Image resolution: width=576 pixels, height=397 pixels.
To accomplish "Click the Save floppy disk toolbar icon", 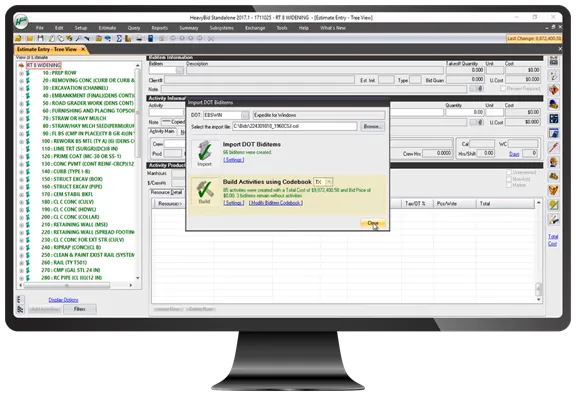I will click(40, 38).
